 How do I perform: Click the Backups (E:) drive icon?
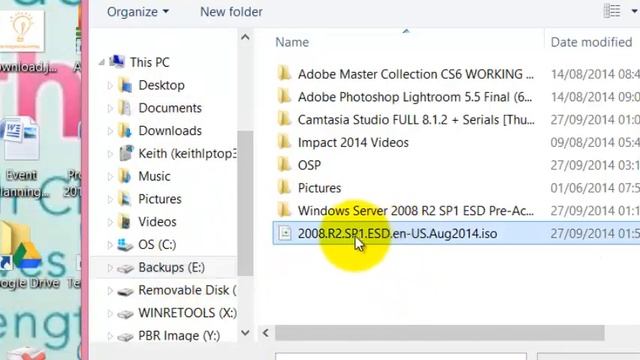(125, 268)
